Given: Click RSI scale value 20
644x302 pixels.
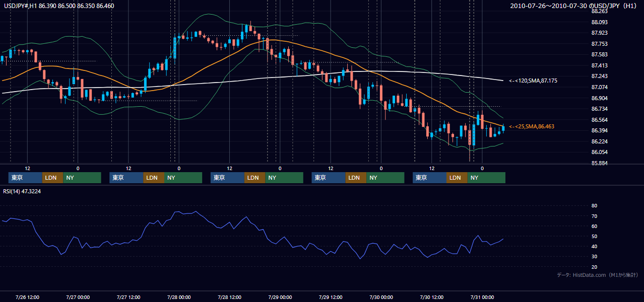Looking at the screenshot, I should point(594,267).
